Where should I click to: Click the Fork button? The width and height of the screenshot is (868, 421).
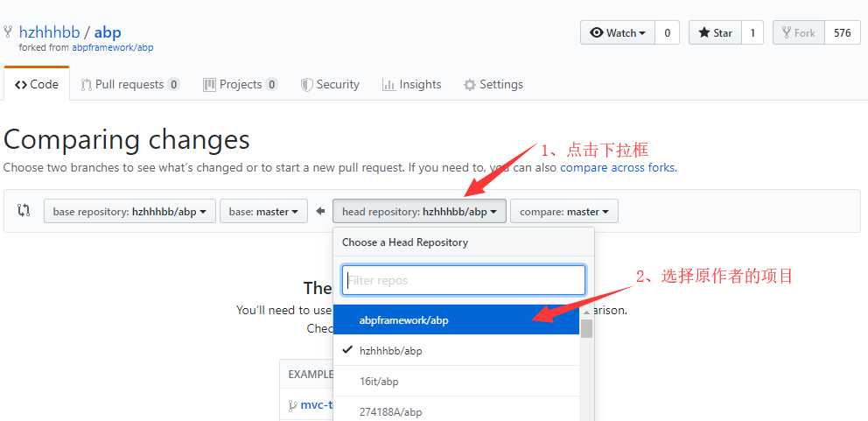[799, 32]
